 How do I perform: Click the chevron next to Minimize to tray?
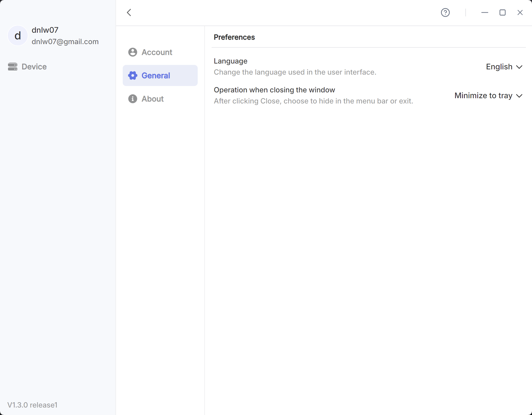(519, 96)
